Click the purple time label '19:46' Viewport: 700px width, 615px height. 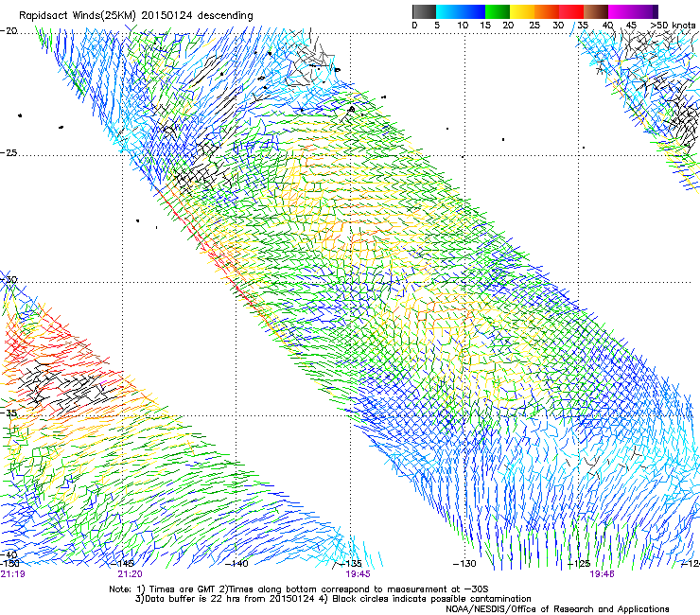[602, 574]
